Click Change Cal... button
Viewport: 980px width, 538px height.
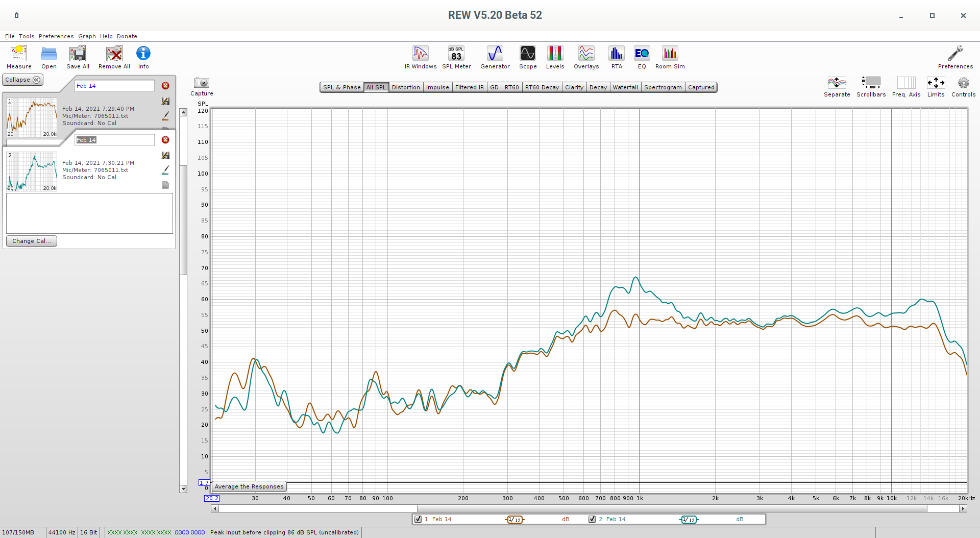[x=32, y=241]
